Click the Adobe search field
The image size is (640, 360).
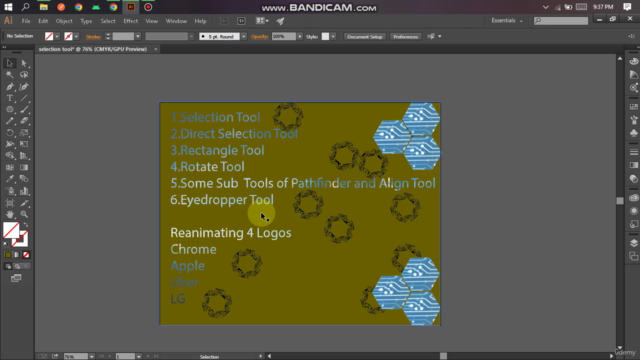pyautogui.click(x=561, y=21)
